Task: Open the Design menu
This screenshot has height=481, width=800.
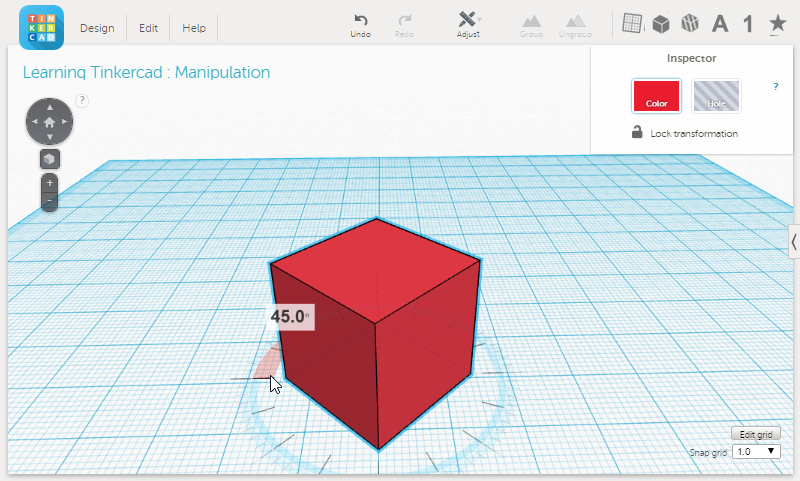Action: pos(97,28)
